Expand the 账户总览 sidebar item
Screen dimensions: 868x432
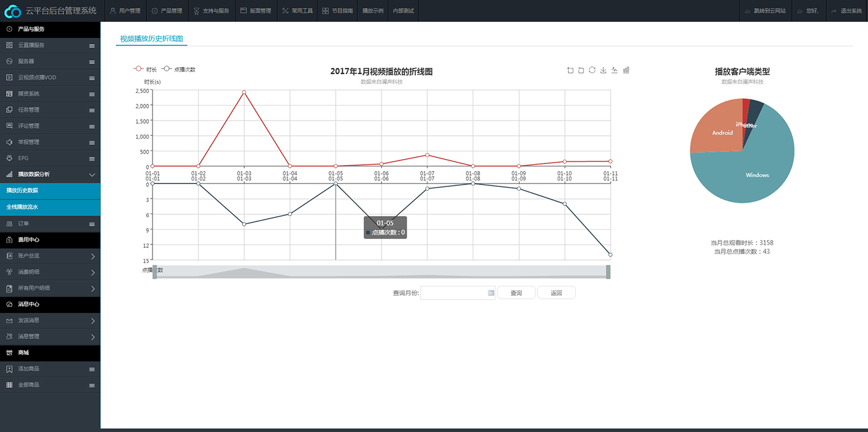click(x=92, y=256)
